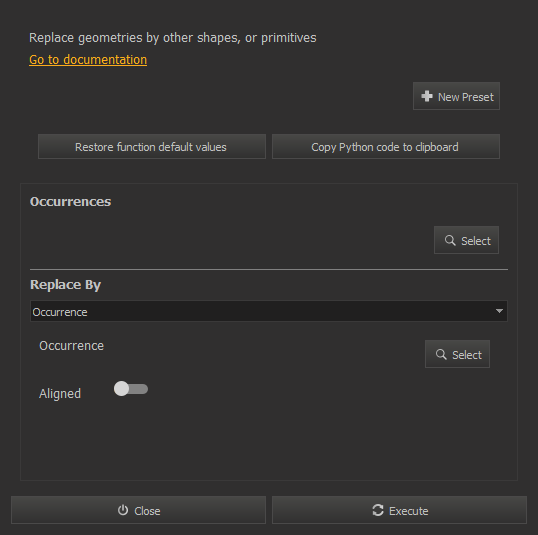
Task: Click the Aligned label text
Action: pyautogui.click(x=60, y=394)
